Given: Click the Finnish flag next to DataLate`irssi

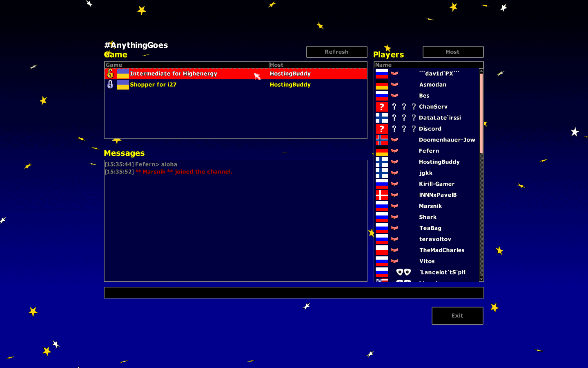Looking at the screenshot, I should [382, 118].
